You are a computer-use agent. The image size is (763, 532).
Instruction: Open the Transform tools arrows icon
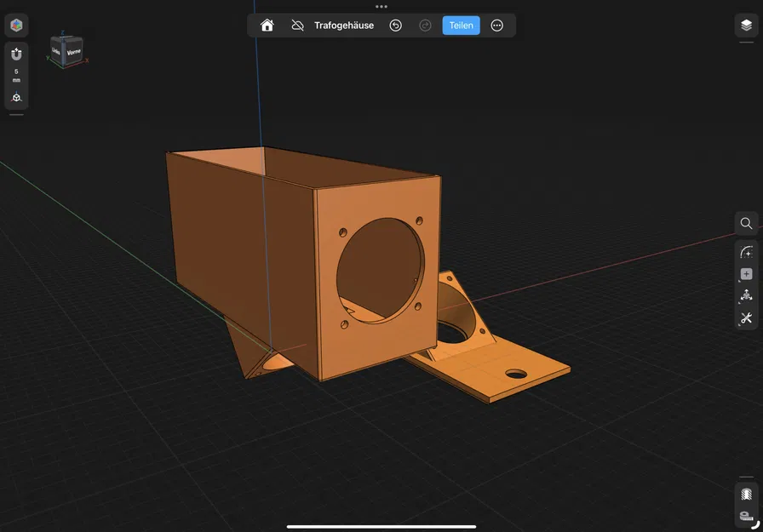point(746,295)
